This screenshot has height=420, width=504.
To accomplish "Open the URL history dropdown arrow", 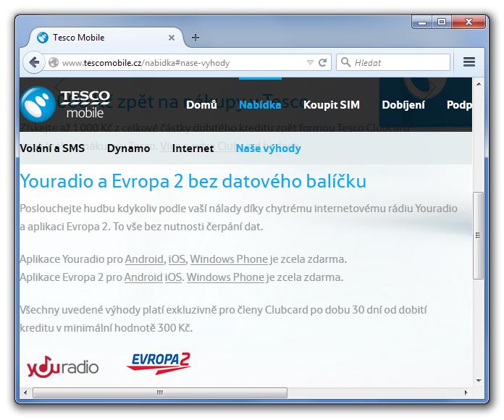I will 310,62.
